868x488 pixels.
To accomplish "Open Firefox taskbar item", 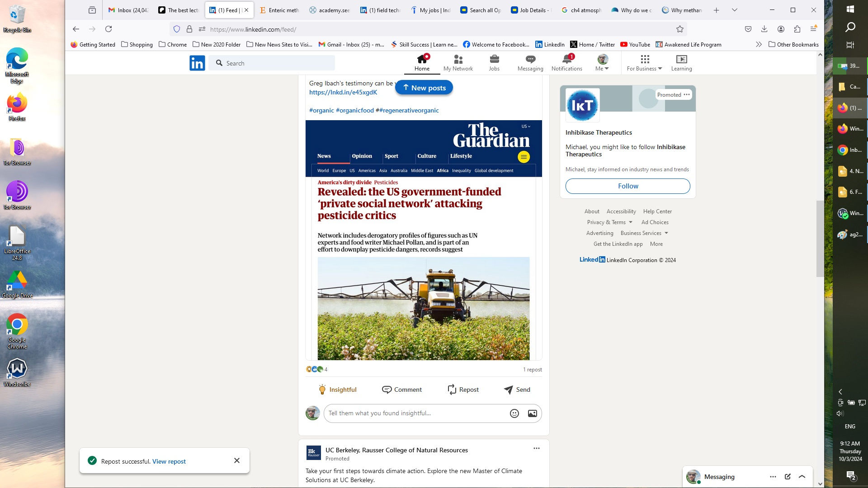I will coord(850,108).
